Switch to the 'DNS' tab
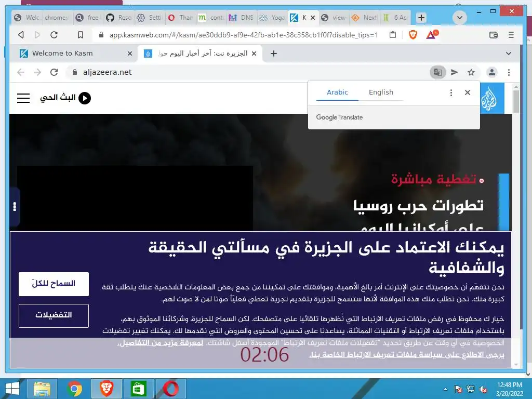The width and height of the screenshot is (532, 399). click(242, 18)
